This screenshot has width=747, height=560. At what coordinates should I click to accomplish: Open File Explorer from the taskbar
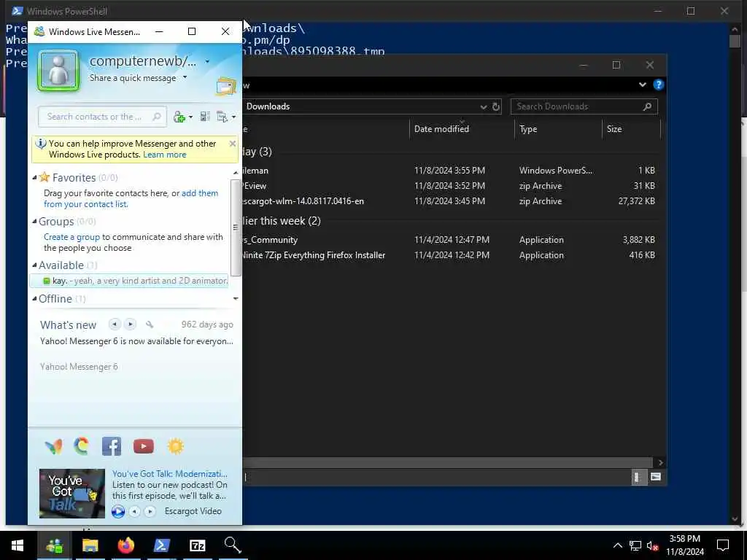point(90,545)
